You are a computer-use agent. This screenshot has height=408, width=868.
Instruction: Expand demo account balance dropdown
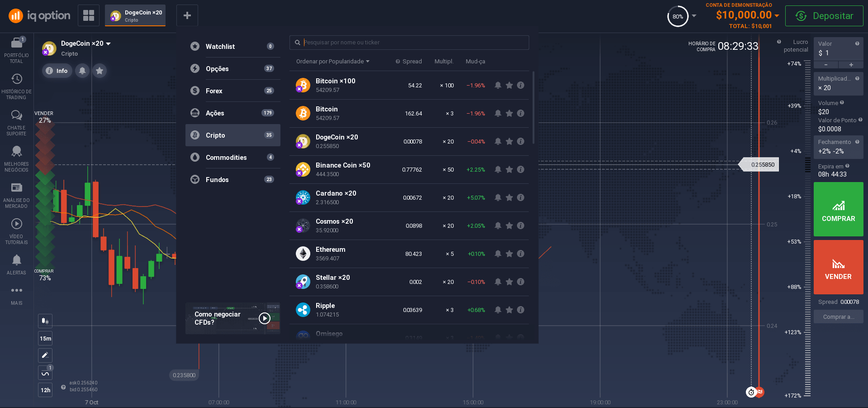pos(777,15)
